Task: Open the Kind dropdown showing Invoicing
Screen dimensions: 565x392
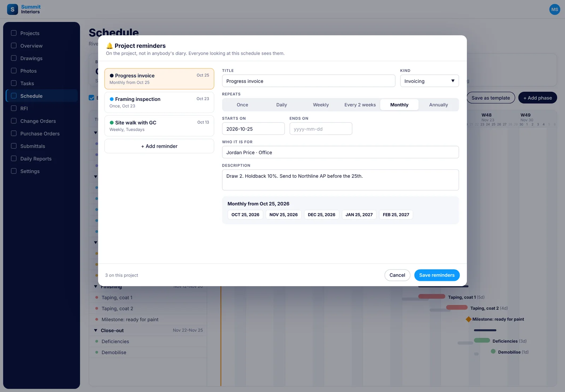Action: click(x=429, y=81)
